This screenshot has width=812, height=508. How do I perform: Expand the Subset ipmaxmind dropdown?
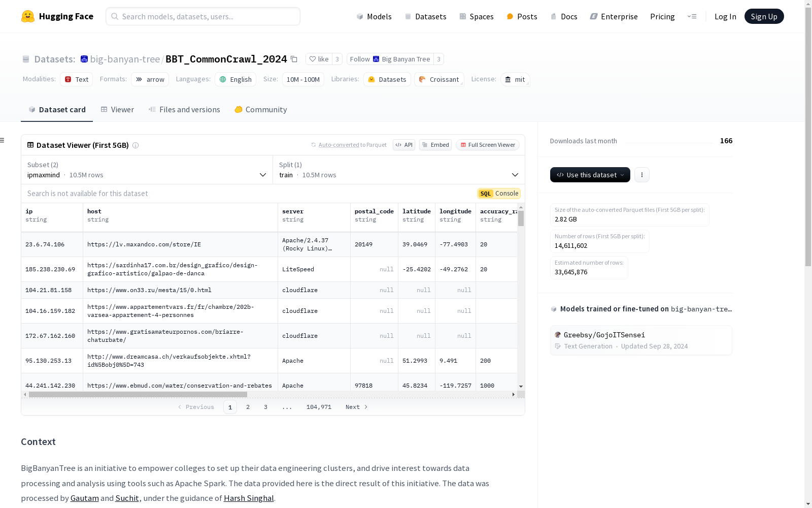[147, 170]
